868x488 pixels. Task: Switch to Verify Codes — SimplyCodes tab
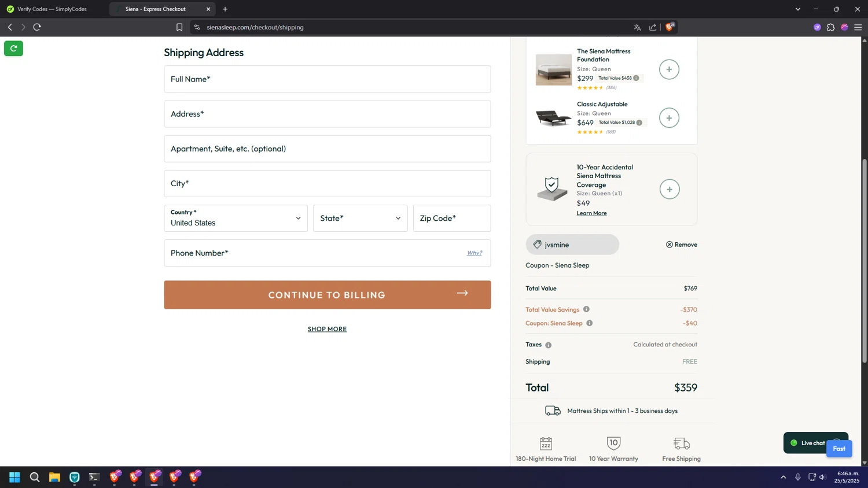(53, 9)
